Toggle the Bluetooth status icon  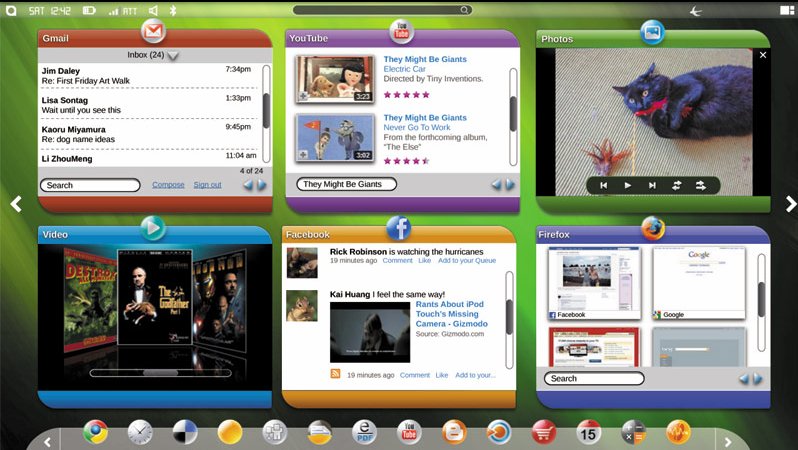click(x=173, y=10)
